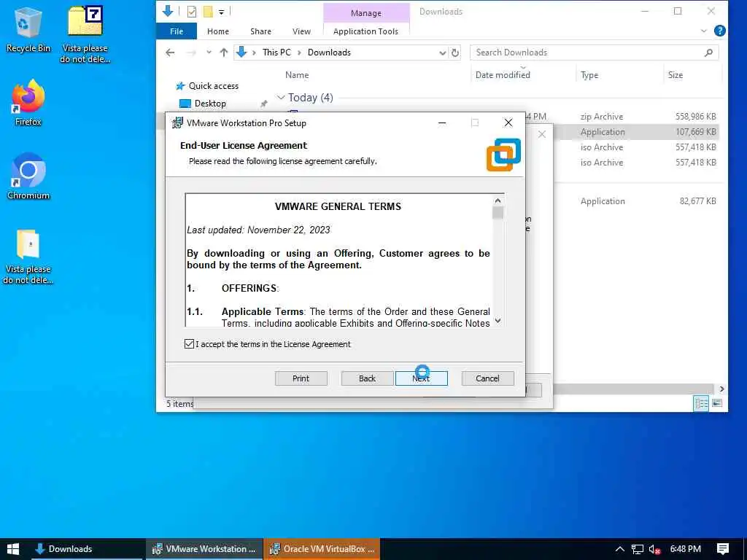Screen dimensions: 747x560
Task: Sort files by Type column
Action: (x=589, y=75)
